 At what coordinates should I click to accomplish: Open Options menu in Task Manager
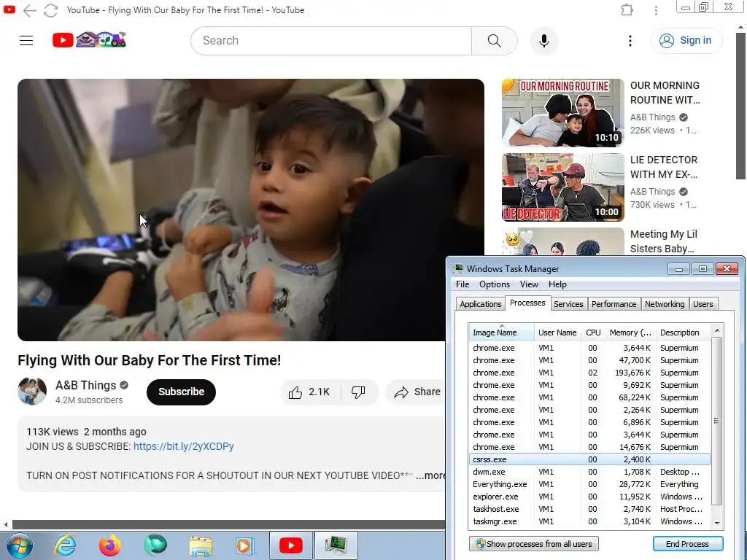[x=495, y=284]
